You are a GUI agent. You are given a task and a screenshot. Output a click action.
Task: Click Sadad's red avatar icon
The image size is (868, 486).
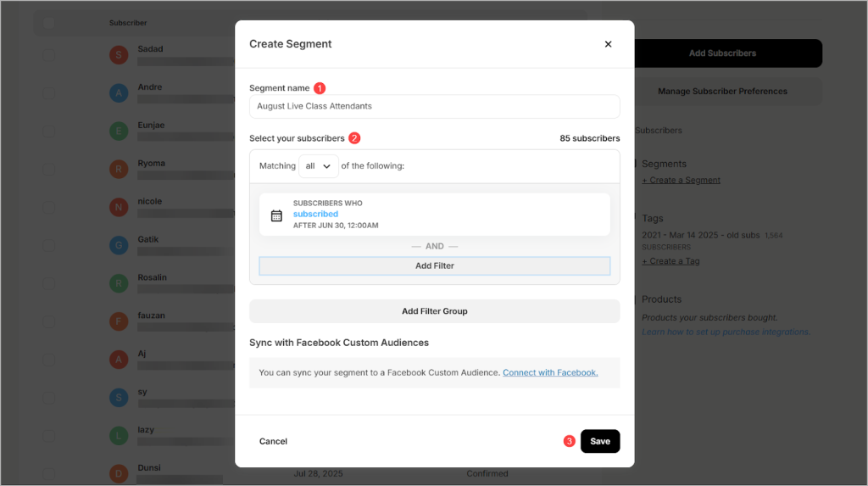click(x=120, y=55)
